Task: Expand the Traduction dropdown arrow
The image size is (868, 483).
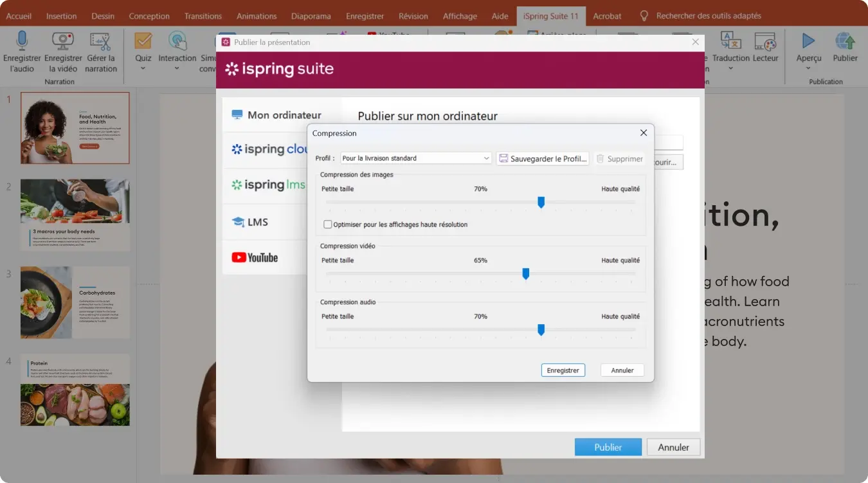Action: (731, 68)
